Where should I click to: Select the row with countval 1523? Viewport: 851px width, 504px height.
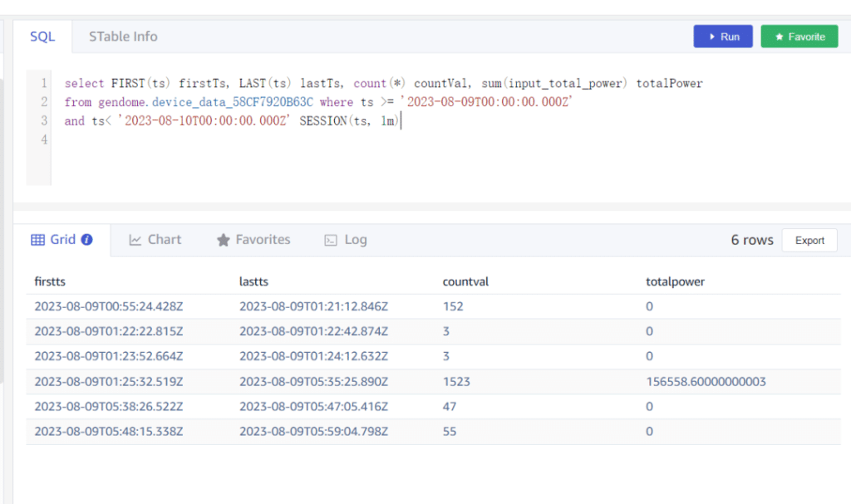(456, 382)
